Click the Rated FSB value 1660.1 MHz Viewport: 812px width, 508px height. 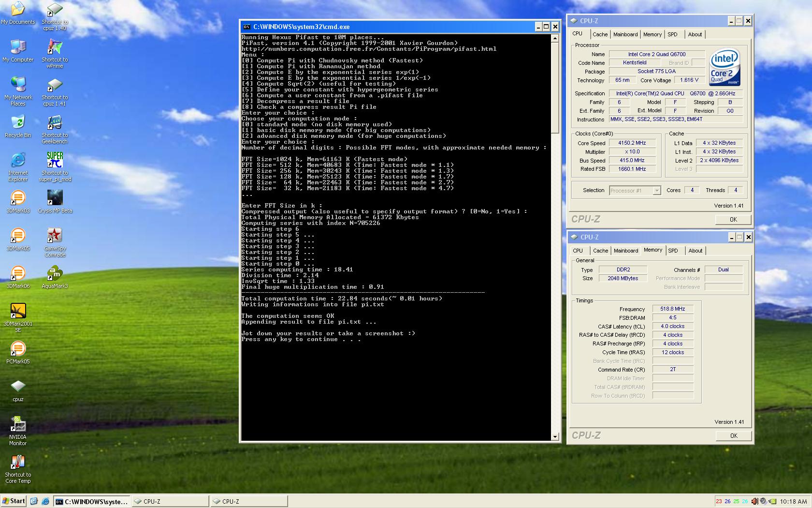coord(632,169)
